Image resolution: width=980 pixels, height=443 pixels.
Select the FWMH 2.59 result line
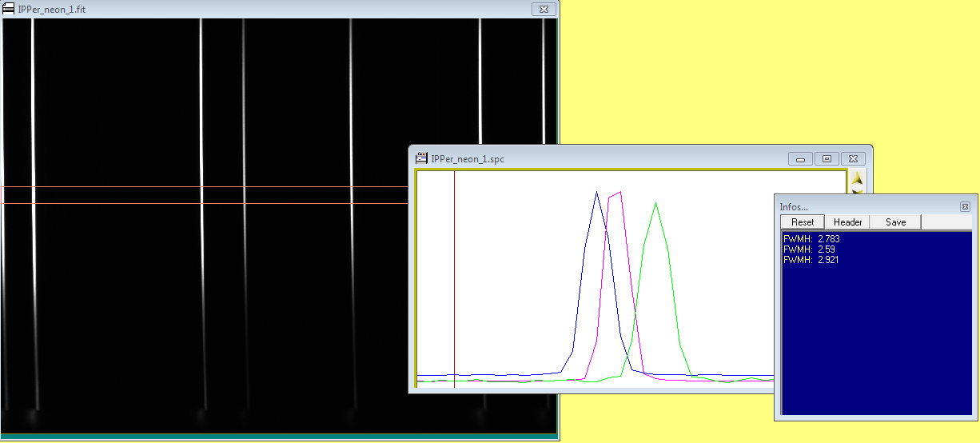pyautogui.click(x=809, y=249)
